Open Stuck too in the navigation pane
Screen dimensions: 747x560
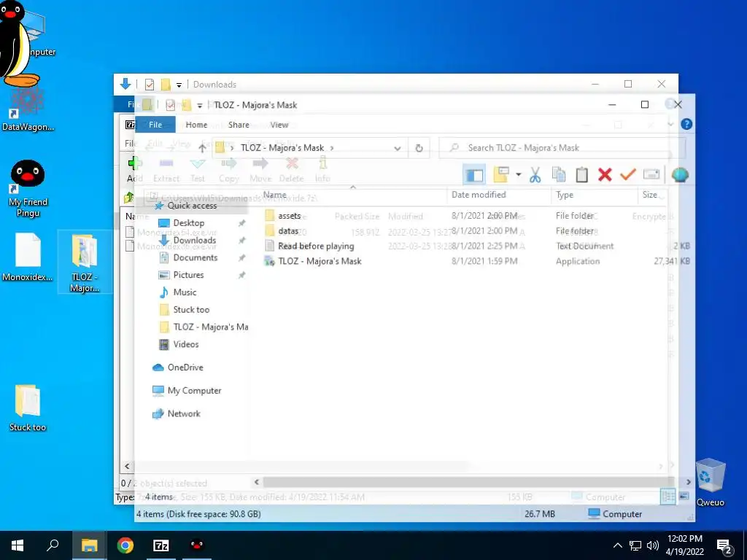[191, 309]
